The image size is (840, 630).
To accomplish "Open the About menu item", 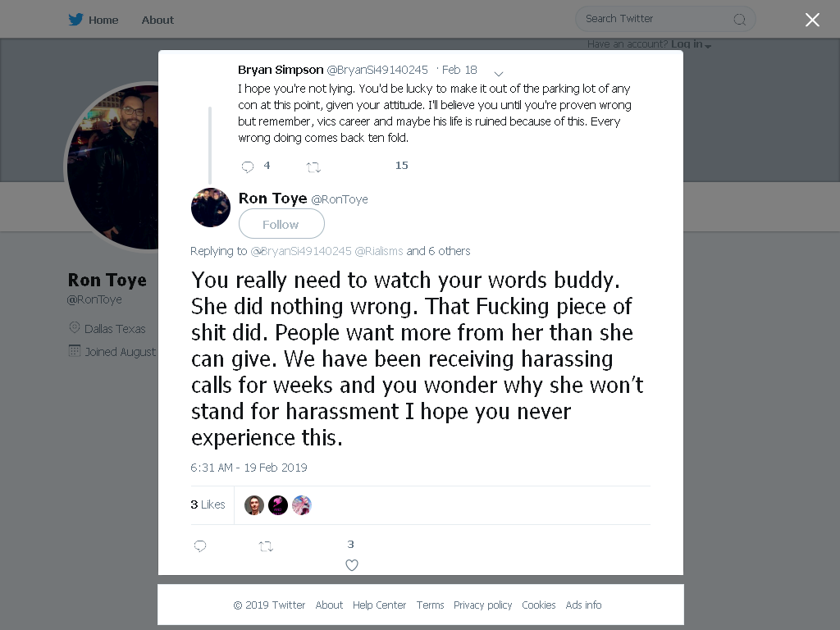I will (157, 20).
